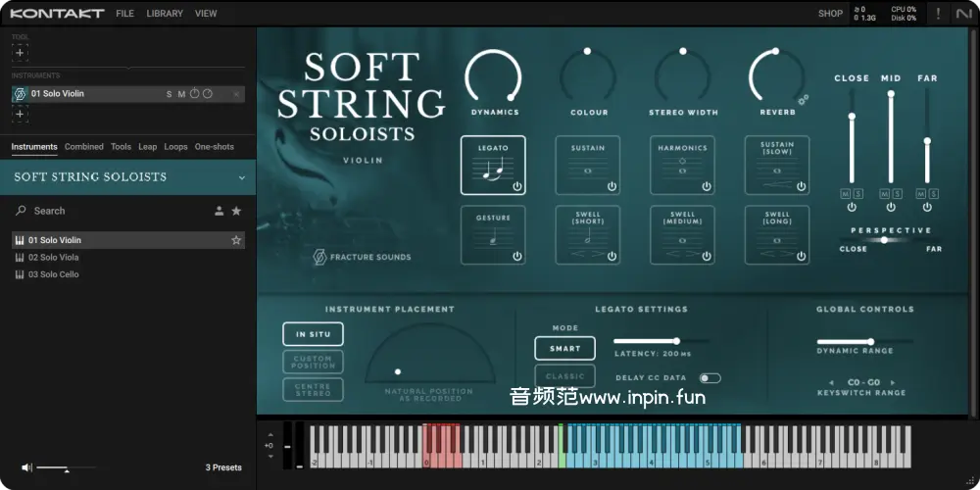Open the Native Instruments logo menu

[x=963, y=14]
